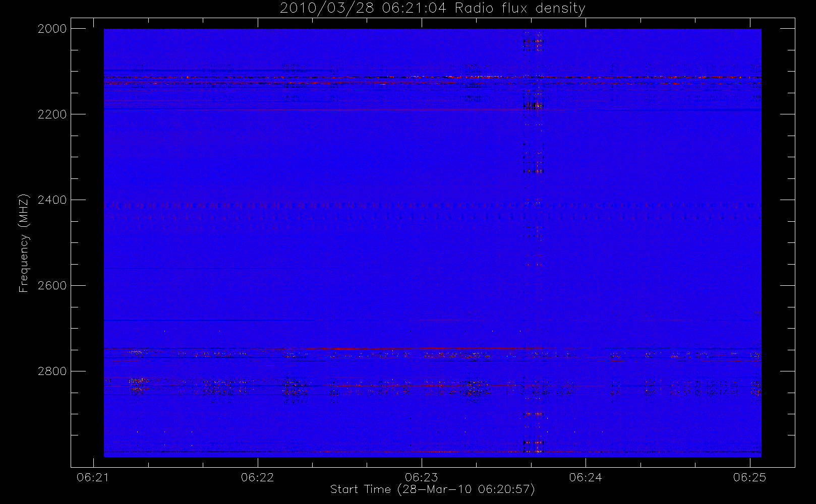Select the 2600 frequency axis label
This screenshot has height=504, width=816.
(x=52, y=286)
